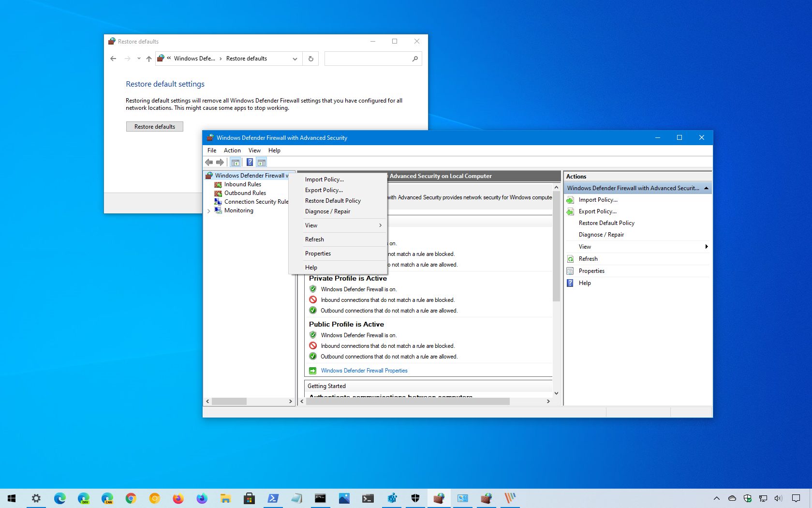Toggle Show/Hide Action Pane toolbar icon
The image size is (812, 508).
pyautogui.click(x=262, y=162)
